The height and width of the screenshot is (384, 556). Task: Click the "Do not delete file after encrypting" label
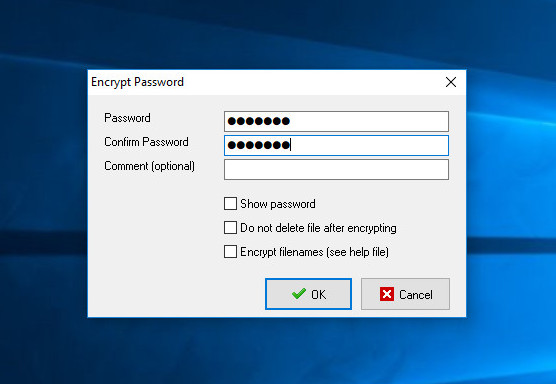pyautogui.click(x=318, y=228)
